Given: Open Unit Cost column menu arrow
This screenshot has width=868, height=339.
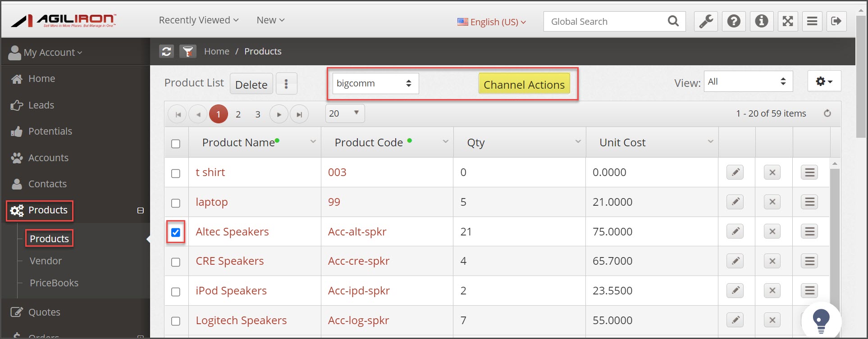Looking at the screenshot, I should (710, 142).
